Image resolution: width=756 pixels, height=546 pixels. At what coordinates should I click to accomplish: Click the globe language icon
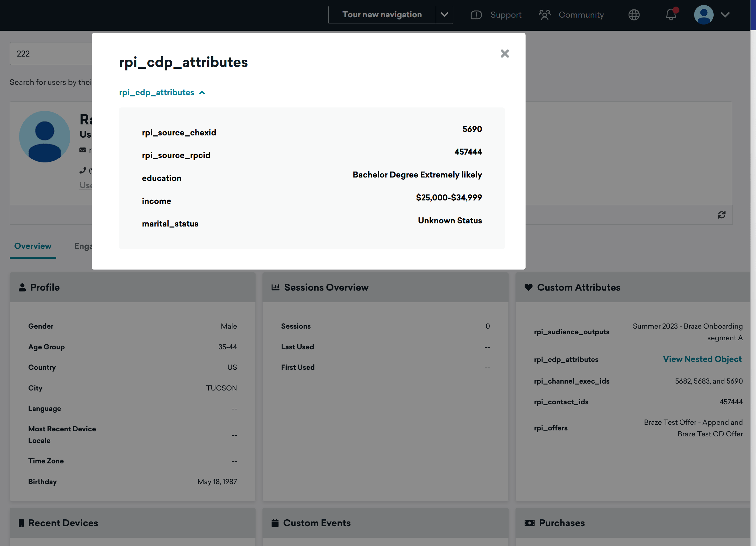pyautogui.click(x=634, y=15)
